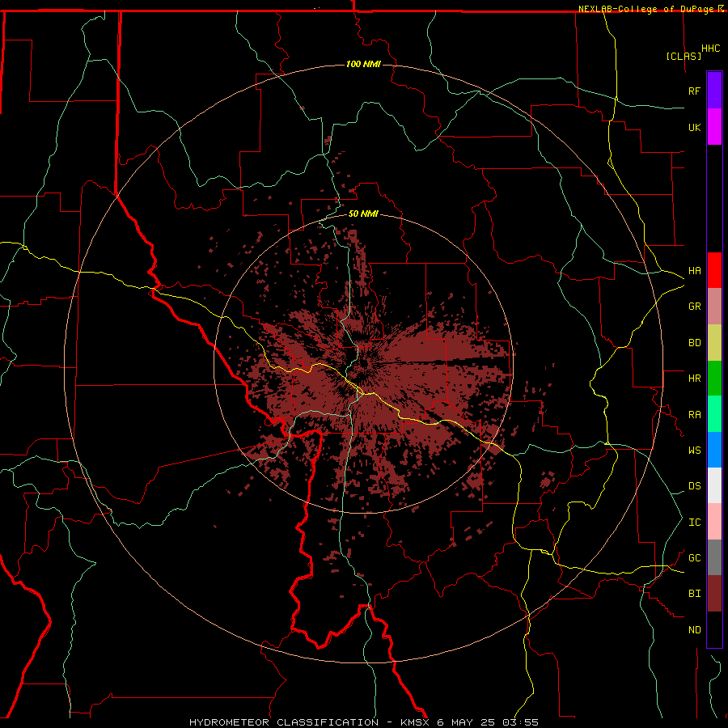Click the UK legend label
This screenshot has width=728, height=728.
[694, 127]
